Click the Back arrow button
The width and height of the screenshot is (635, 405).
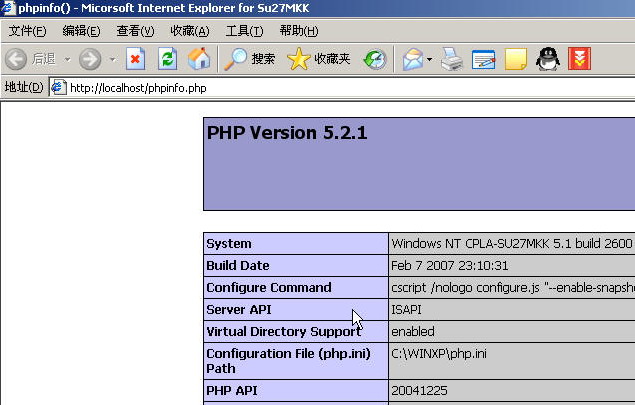point(16,59)
